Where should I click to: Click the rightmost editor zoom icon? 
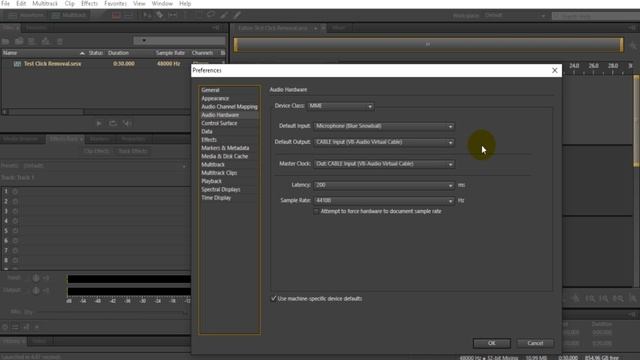pyautogui.click(x=632, y=299)
